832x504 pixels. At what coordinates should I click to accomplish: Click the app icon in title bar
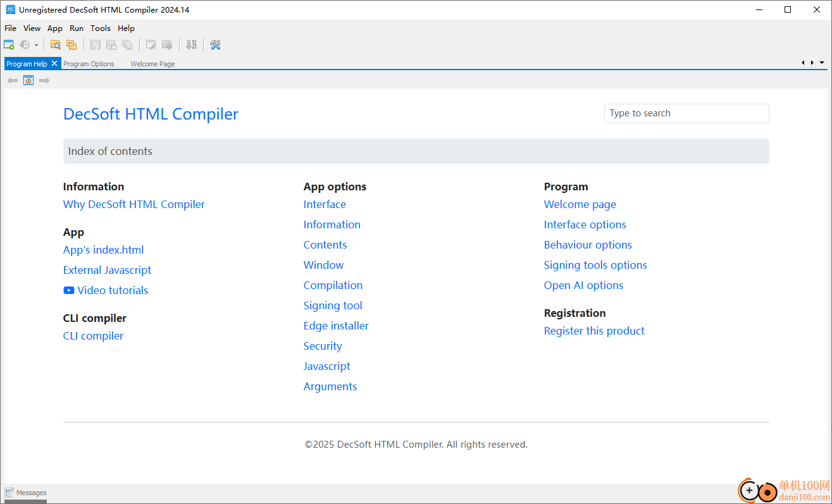point(10,9)
